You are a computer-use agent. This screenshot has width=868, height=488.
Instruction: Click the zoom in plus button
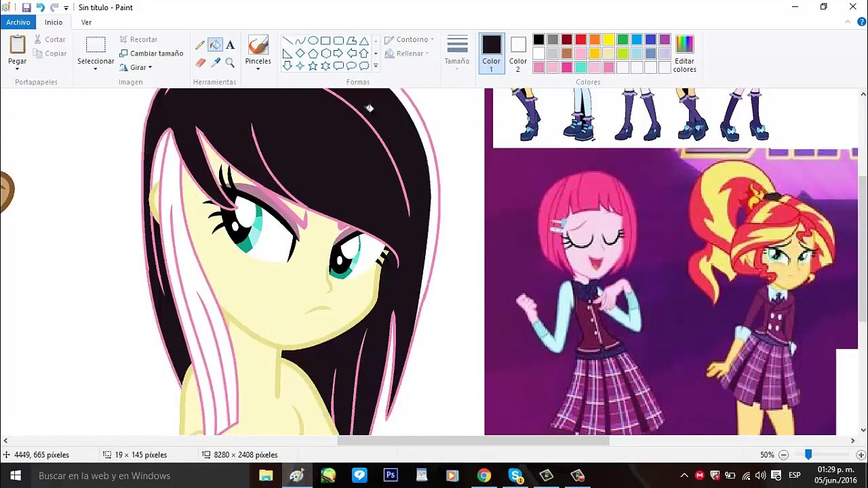click(x=861, y=455)
